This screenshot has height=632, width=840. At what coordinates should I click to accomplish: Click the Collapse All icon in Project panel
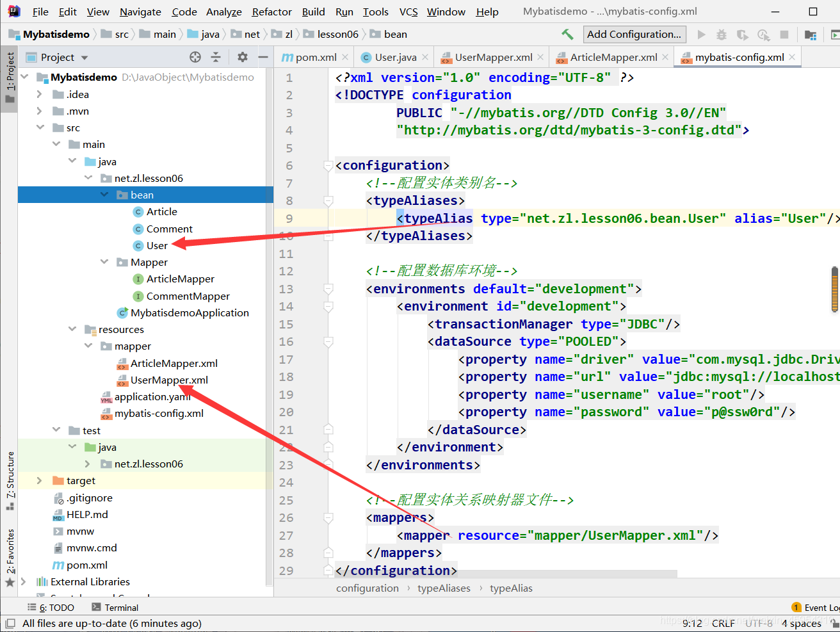pos(216,57)
